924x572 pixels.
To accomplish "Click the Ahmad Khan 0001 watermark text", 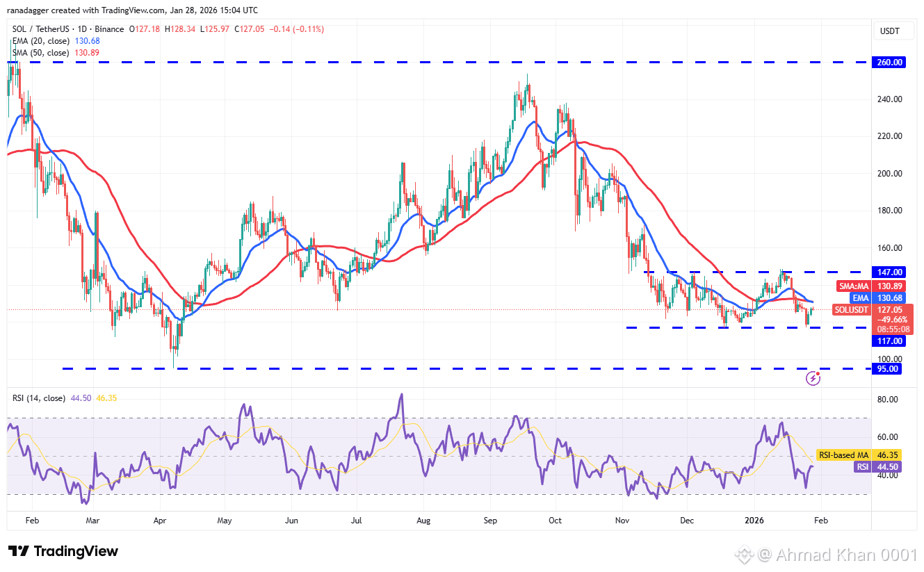I will pos(845,555).
